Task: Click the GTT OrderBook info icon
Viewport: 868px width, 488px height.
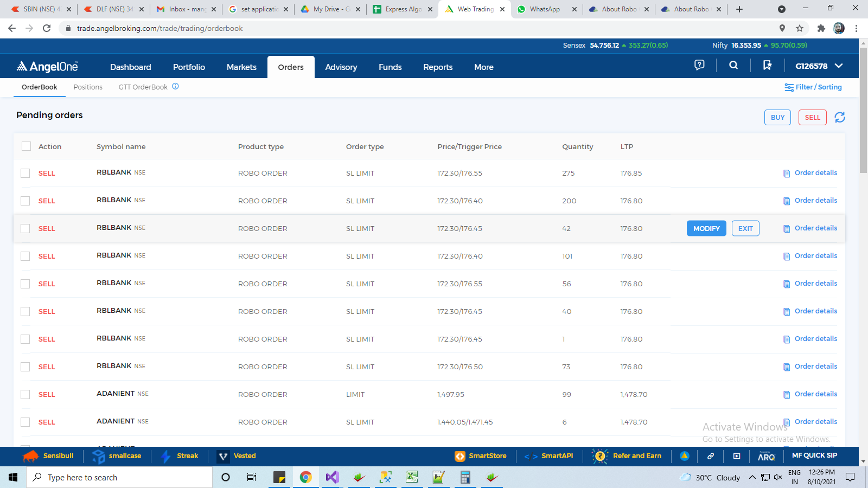Action: pos(175,86)
